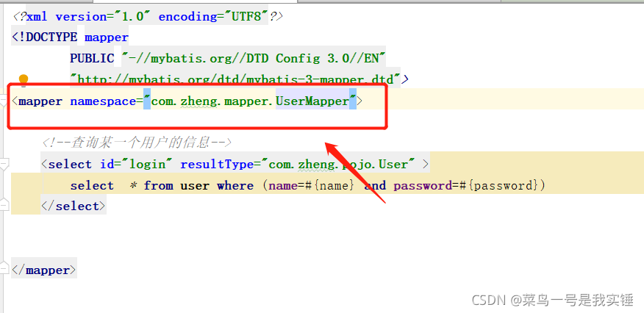Click the highlighted 'UserMapper' class name
Image resolution: width=644 pixels, height=313 pixels.
click(x=312, y=101)
